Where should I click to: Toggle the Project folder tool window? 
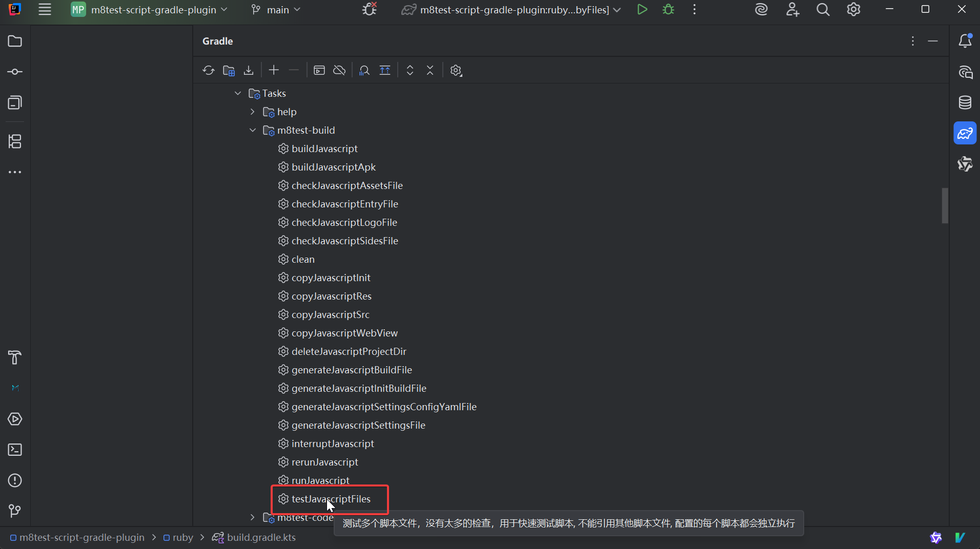[x=15, y=41]
